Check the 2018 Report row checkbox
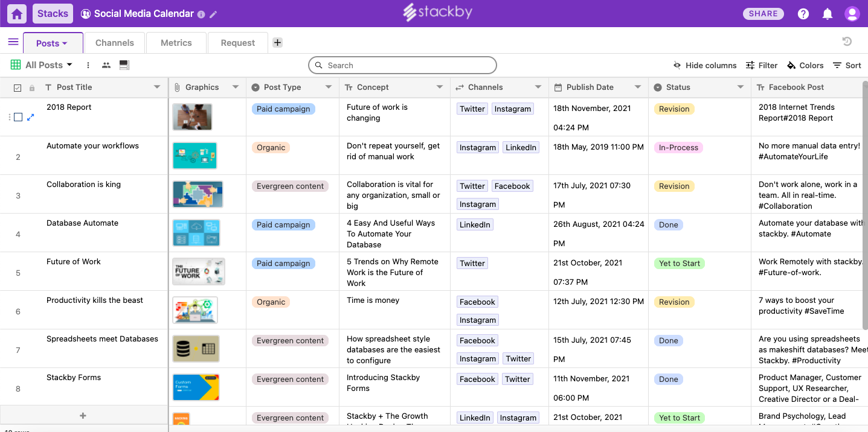Viewport: 868px width, 432px height. point(18,117)
